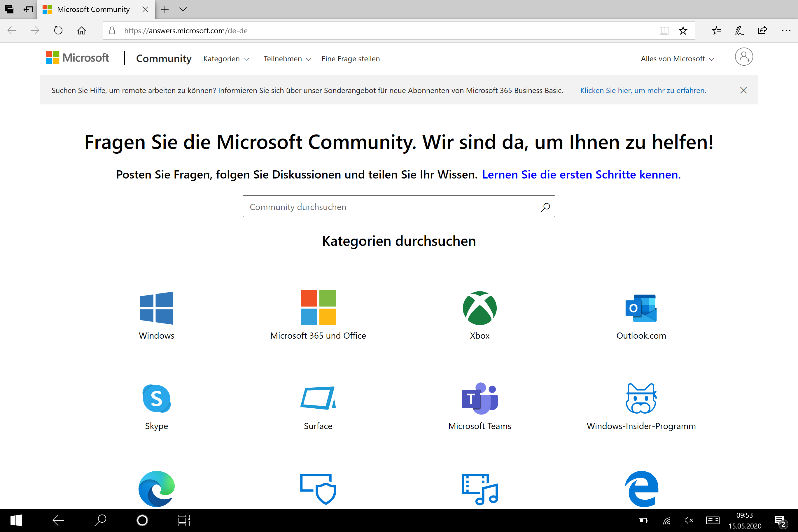Open Cortana circle on taskbar
Screen dimensions: 798x532
point(142,520)
